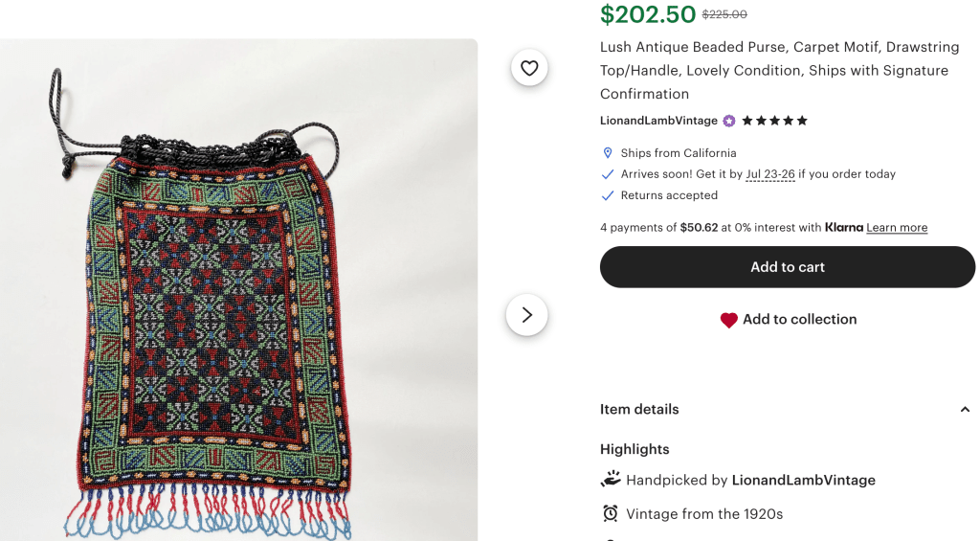Viewport: 980px width, 541px height.
Task: Click the purple Star Seller badge
Action: click(729, 121)
